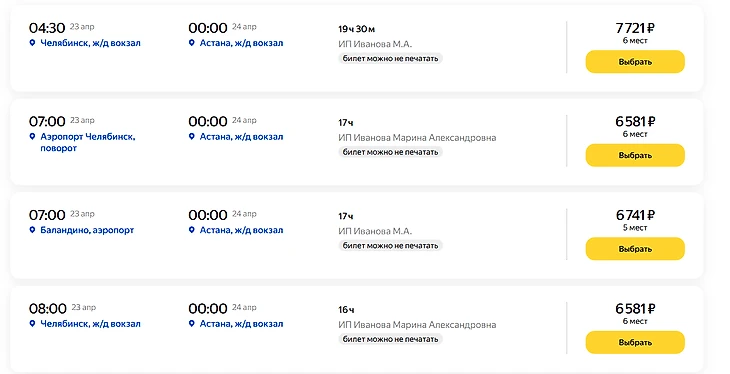Choose the 7721 ₽ trip with Выбрать
The width and height of the screenshot is (730, 374).
pos(635,62)
